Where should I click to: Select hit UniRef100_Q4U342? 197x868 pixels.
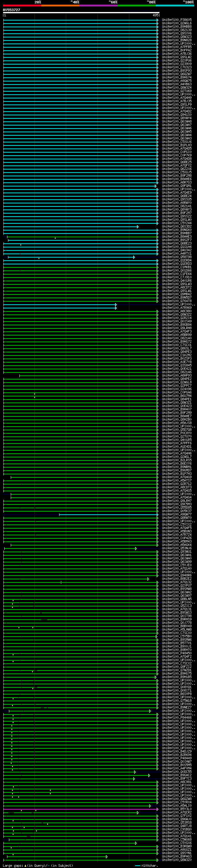tap(176, 250)
